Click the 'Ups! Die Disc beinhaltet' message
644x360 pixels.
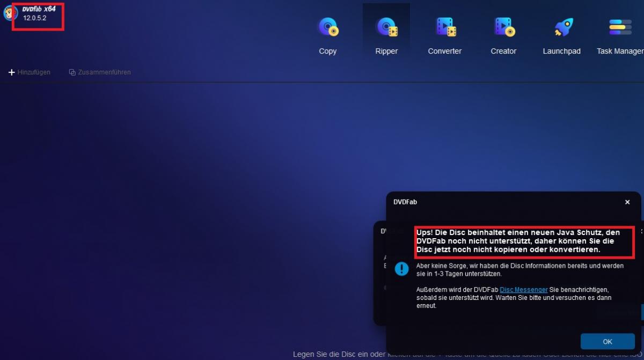click(x=518, y=241)
